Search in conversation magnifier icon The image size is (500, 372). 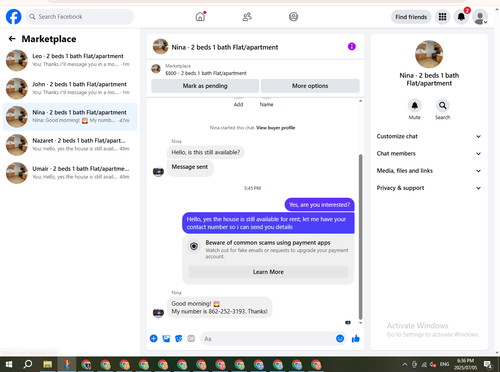pyautogui.click(x=442, y=106)
